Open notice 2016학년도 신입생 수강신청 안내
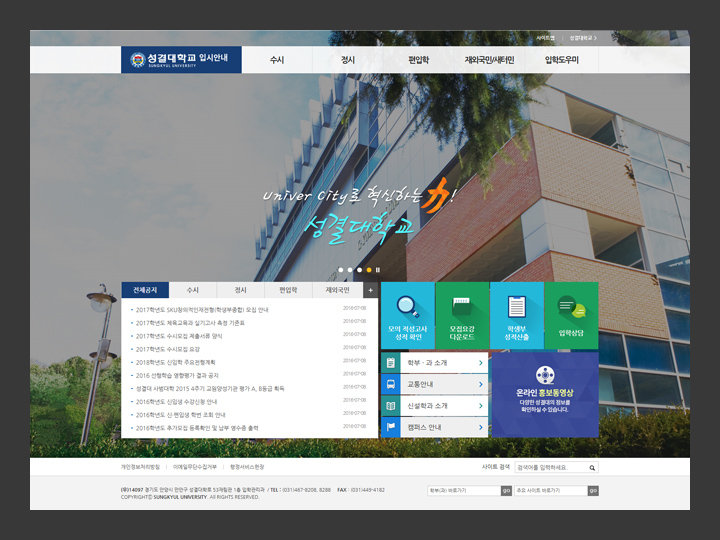The height and width of the screenshot is (540, 720). coord(176,402)
